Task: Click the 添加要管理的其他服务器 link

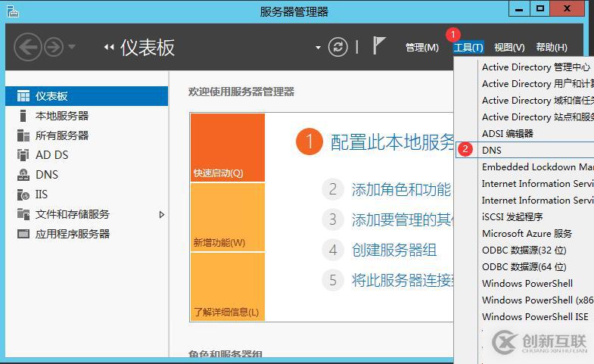Action: coord(403,219)
